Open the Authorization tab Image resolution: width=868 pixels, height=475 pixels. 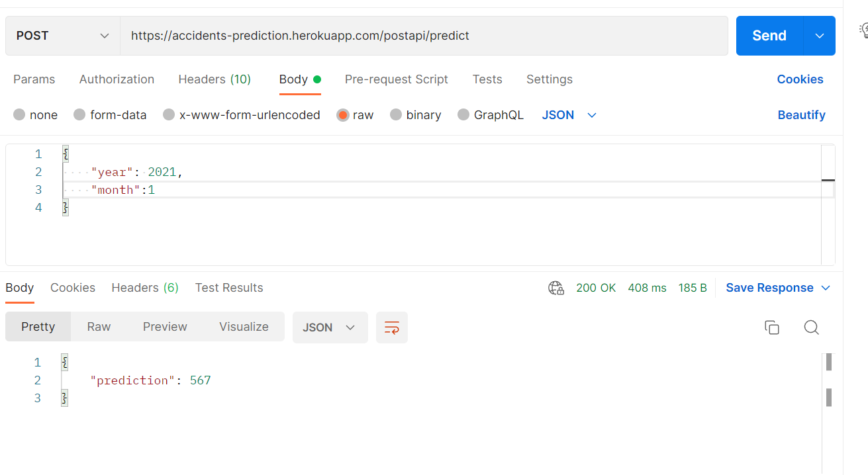(117, 79)
